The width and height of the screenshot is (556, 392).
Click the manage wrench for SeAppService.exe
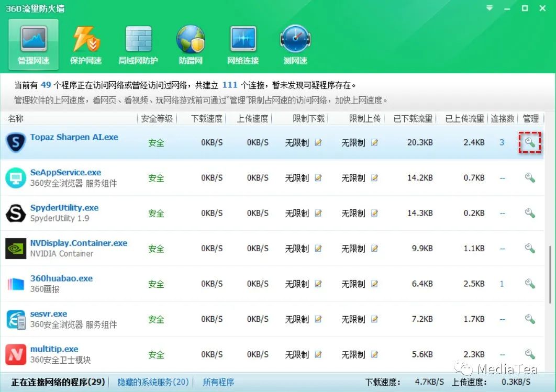point(530,177)
